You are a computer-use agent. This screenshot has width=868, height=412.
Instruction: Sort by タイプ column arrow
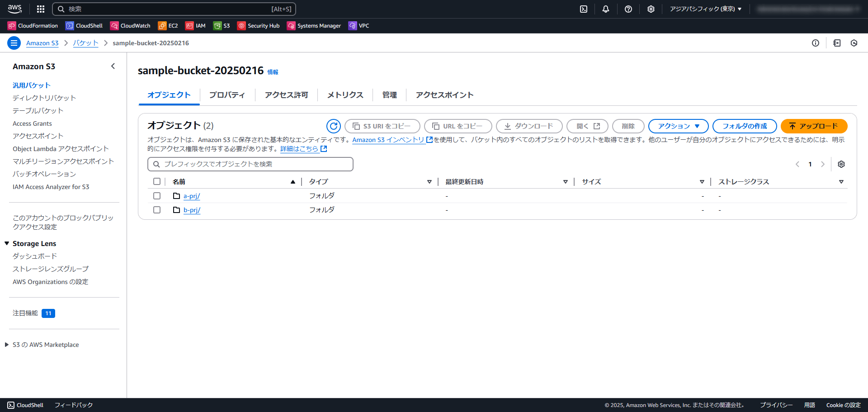click(x=429, y=182)
